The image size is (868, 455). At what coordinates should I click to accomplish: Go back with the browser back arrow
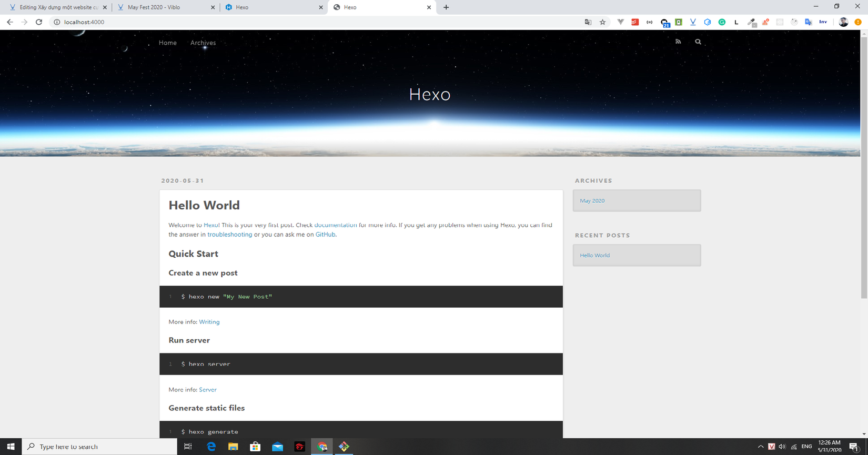(x=10, y=22)
